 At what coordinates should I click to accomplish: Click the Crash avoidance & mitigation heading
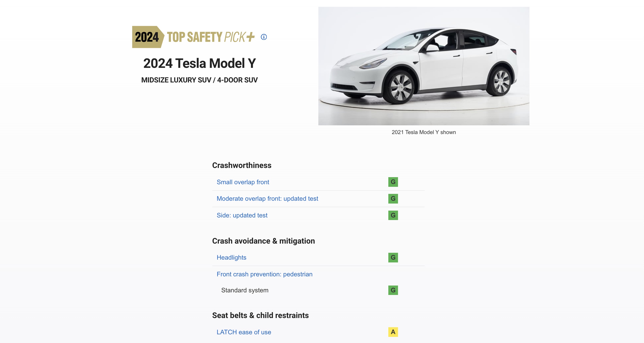(x=263, y=241)
